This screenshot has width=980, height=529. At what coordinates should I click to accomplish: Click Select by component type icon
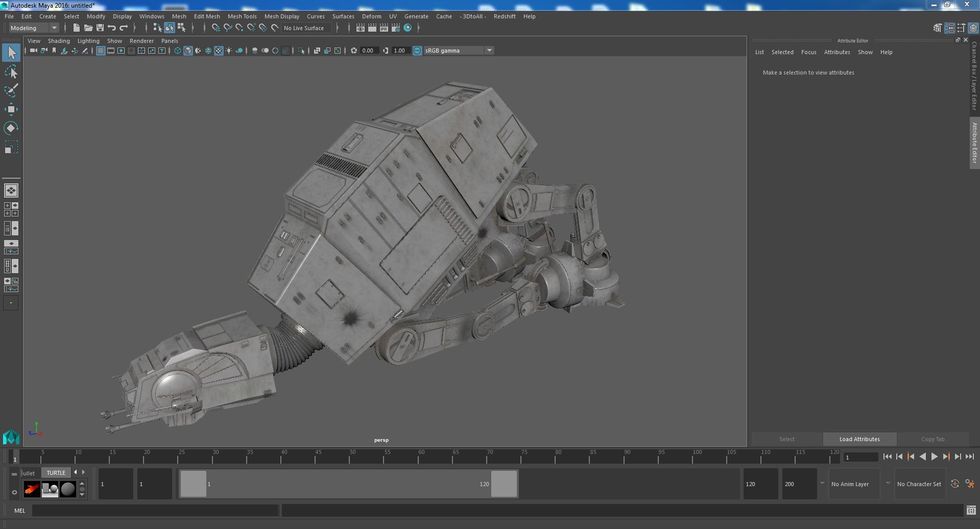181,28
